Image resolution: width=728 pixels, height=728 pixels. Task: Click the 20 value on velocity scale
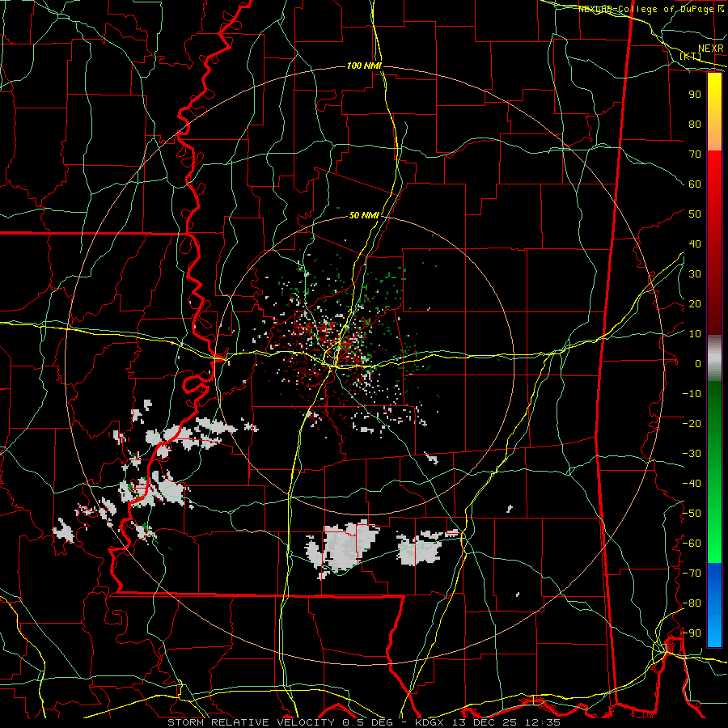(x=695, y=303)
